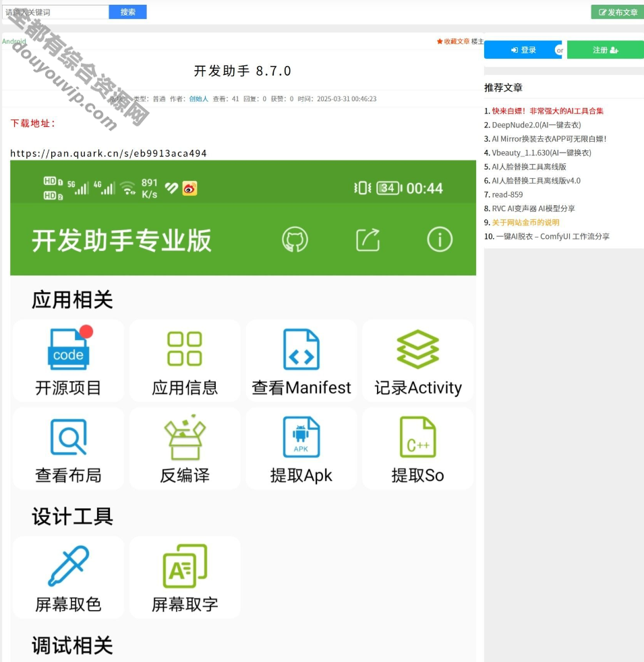This screenshot has height=662, width=644.
Task: Click the 调试相关 section heading
Action: pyautogui.click(x=72, y=646)
